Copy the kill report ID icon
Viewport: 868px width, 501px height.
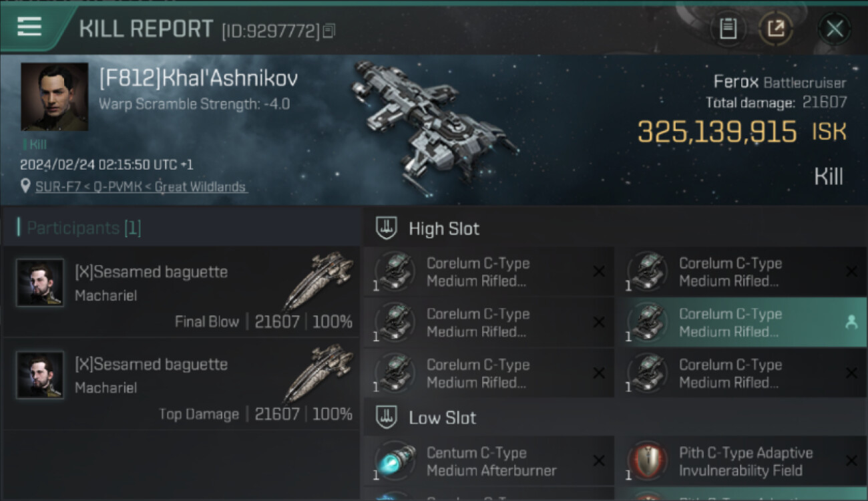point(329,31)
